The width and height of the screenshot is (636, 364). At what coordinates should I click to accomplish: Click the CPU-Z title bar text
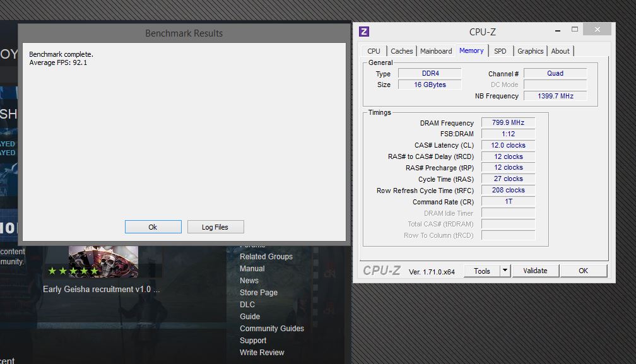click(482, 32)
